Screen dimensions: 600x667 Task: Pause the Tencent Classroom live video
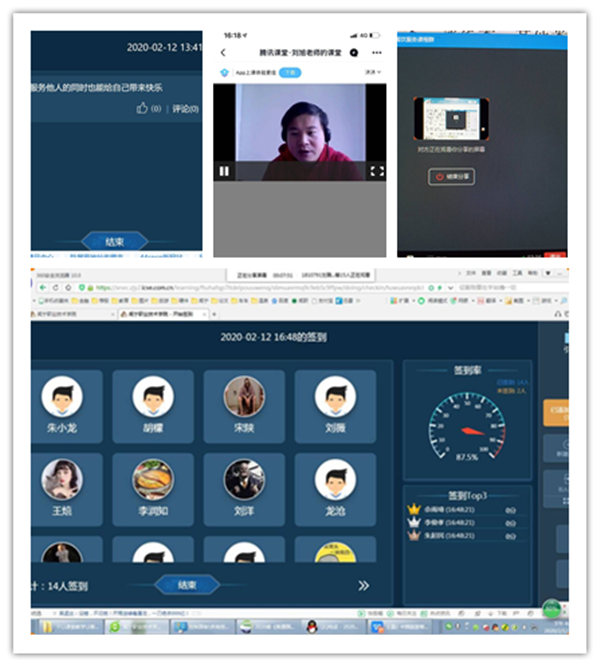[x=224, y=171]
